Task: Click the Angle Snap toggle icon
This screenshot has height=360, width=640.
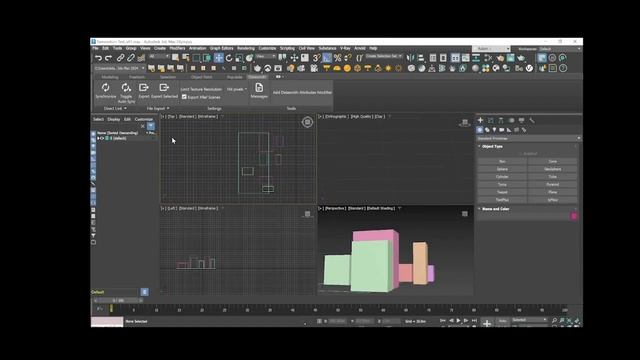Action: [x=327, y=58]
